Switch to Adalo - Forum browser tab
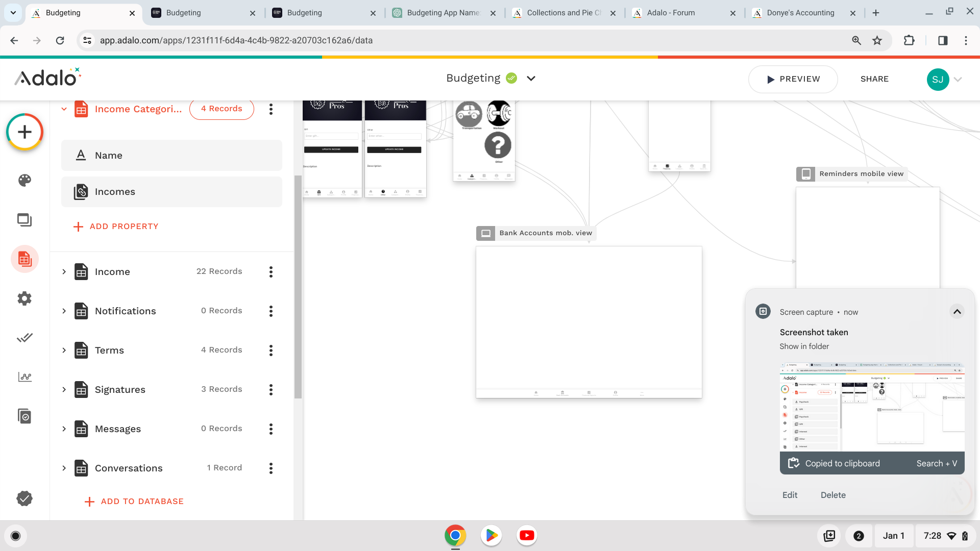The height and width of the screenshot is (551, 980). [671, 13]
